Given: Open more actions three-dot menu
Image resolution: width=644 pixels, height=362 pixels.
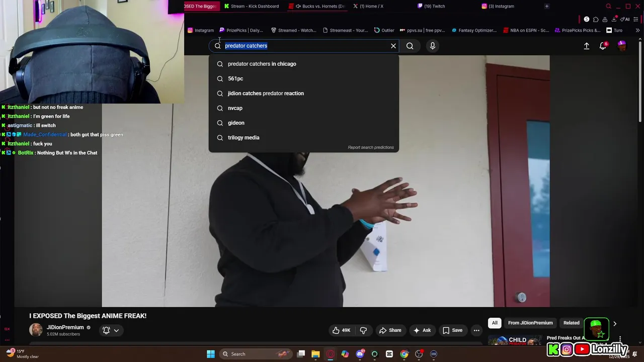Looking at the screenshot, I should [476, 330].
